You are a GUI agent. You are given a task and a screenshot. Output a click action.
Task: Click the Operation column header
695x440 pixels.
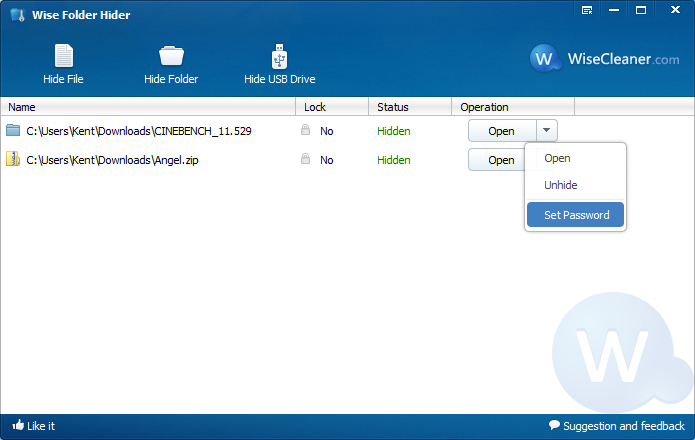pos(513,107)
